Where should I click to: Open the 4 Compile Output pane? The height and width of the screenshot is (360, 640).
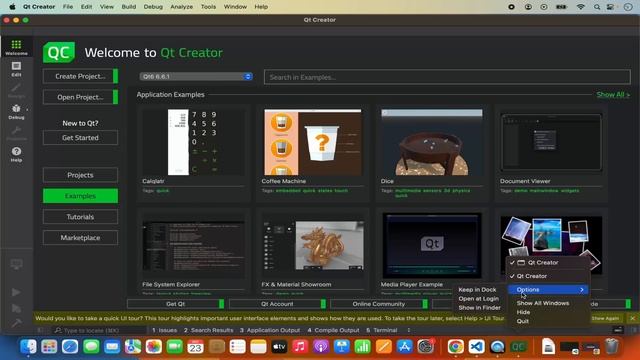click(x=333, y=330)
